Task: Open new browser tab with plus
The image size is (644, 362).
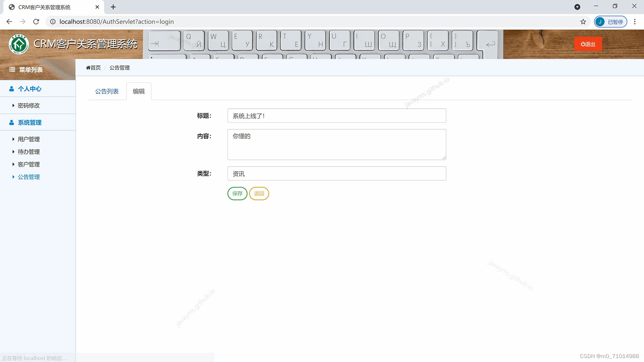Action: coord(113,7)
